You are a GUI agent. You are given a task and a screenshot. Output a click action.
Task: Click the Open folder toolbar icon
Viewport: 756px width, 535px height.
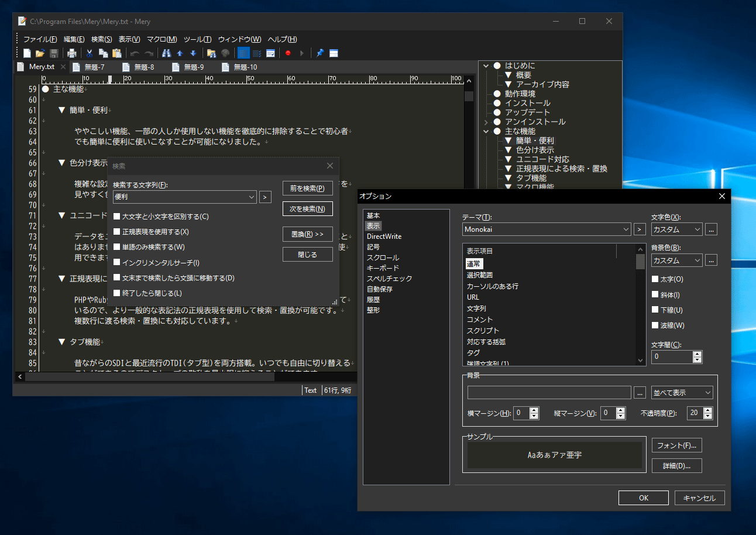(x=40, y=53)
